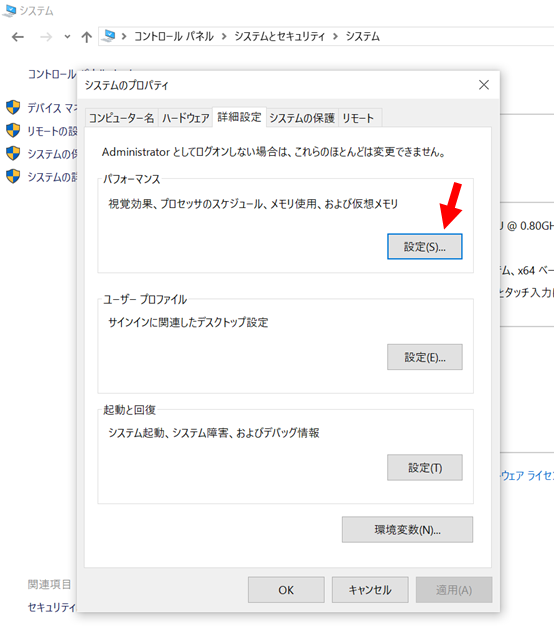Click the computer icon in address bar
The image size is (554, 632).
(108, 36)
